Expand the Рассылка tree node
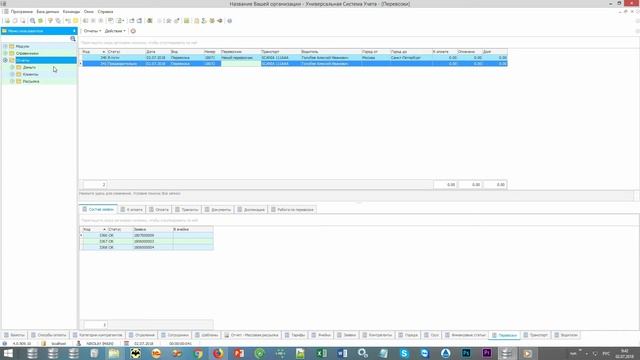640x360 pixels. (x=12, y=81)
